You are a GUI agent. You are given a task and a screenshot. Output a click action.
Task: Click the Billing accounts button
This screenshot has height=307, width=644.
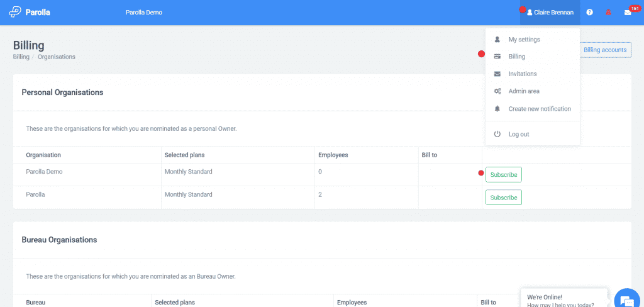coord(605,50)
